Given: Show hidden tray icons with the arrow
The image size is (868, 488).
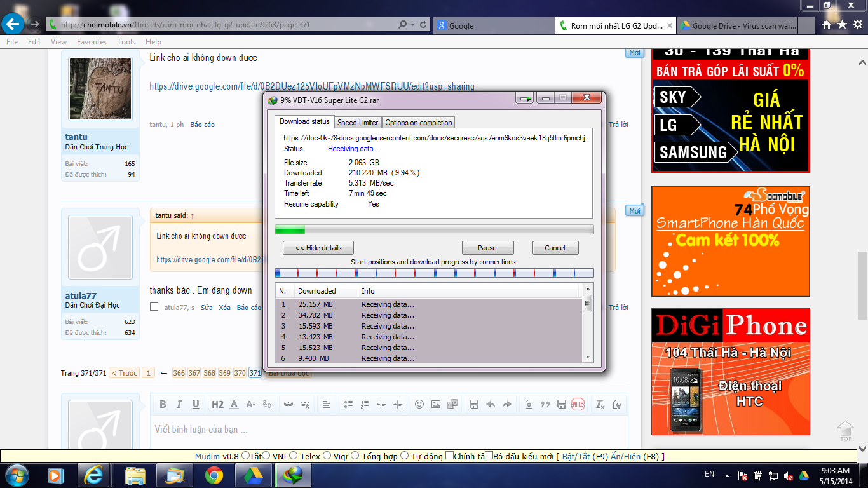Looking at the screenshot, I should point(726,475).
